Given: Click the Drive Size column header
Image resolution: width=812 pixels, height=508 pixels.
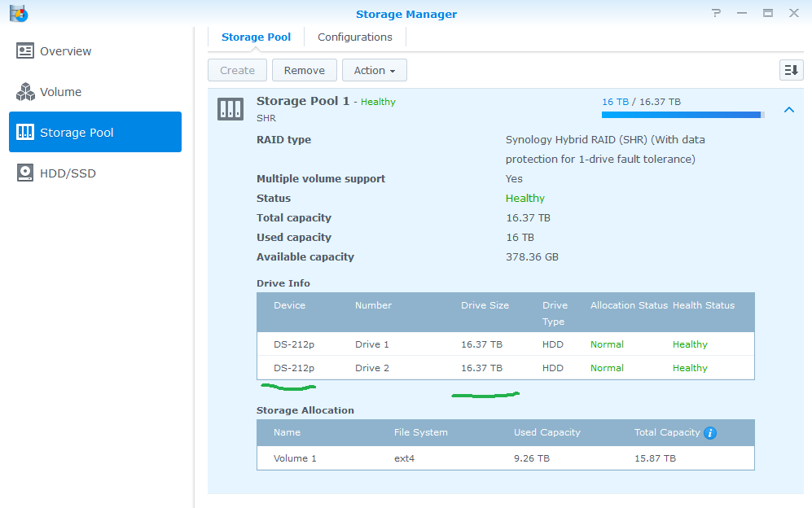Looking at the screenshot, I should coord(485,305).
